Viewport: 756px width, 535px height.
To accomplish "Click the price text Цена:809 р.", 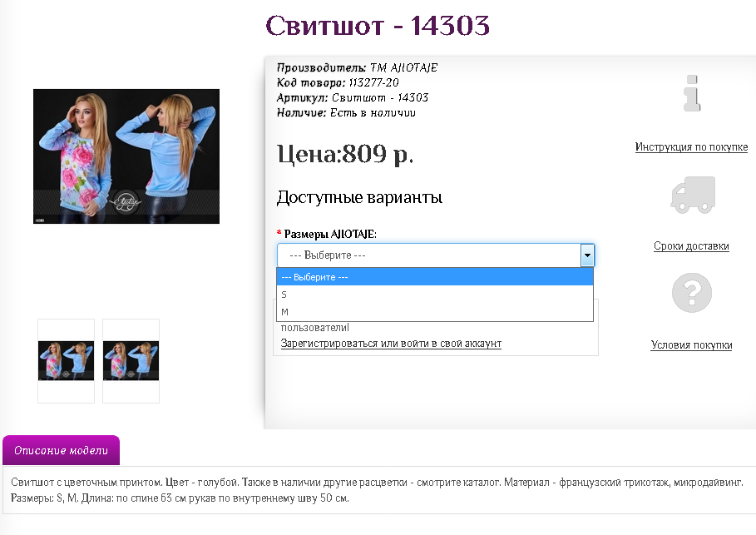I will click(345, 154).
